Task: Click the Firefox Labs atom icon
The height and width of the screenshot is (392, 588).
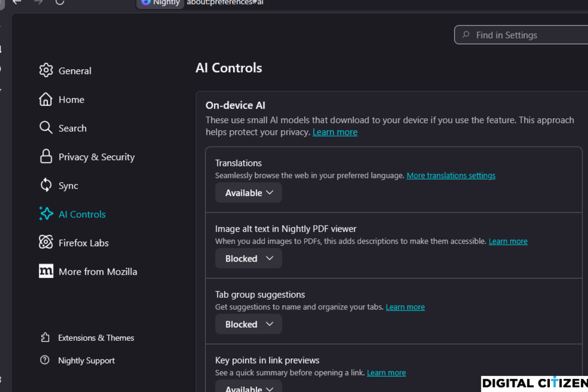Action: pyautogui.click(x=46, y=242)
